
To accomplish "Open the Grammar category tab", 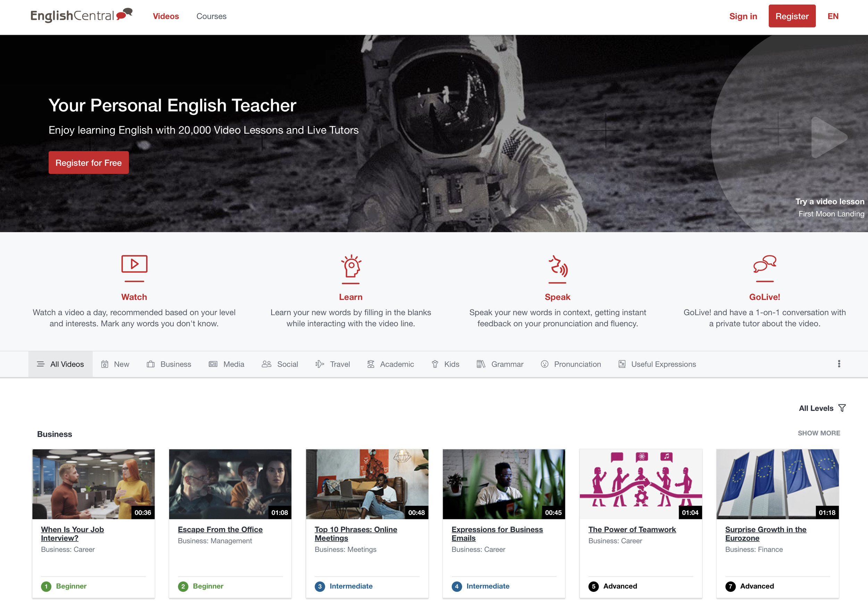I will (500, 364).
